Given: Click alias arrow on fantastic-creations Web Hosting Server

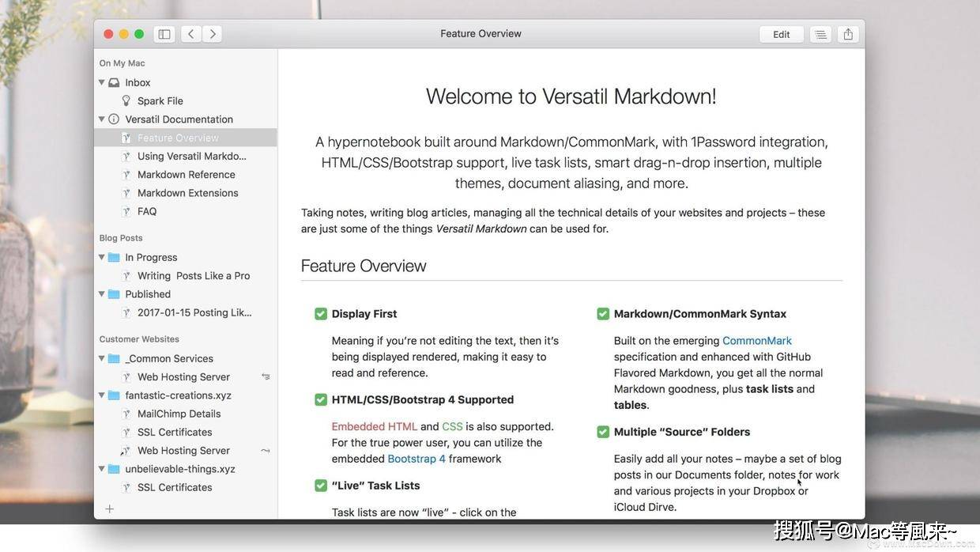Looking at the screenshot, I should [x=266, y=451].
